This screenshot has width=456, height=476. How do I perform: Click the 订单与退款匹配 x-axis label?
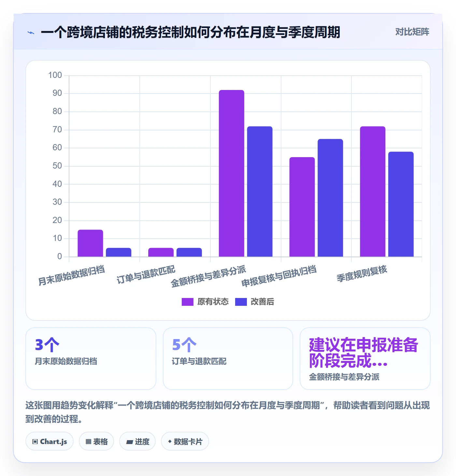click(x=146, y=275)
